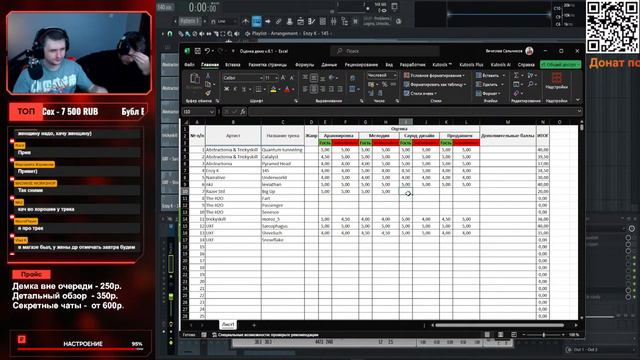This screenshot has height=360, width=640.
Task: Open the Файл menu tab
Action: (189, 64)
